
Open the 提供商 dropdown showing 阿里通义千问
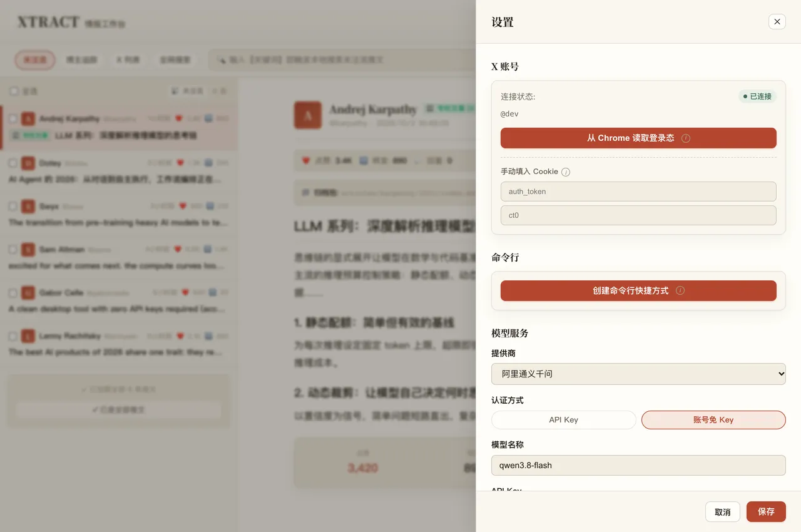pyautogui.click(x=638, y=374)
